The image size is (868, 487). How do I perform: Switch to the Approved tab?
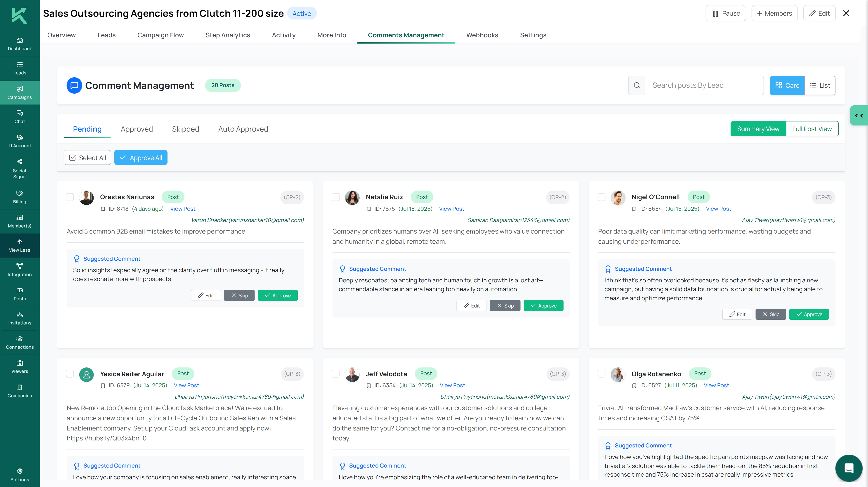tap(137, 129)
